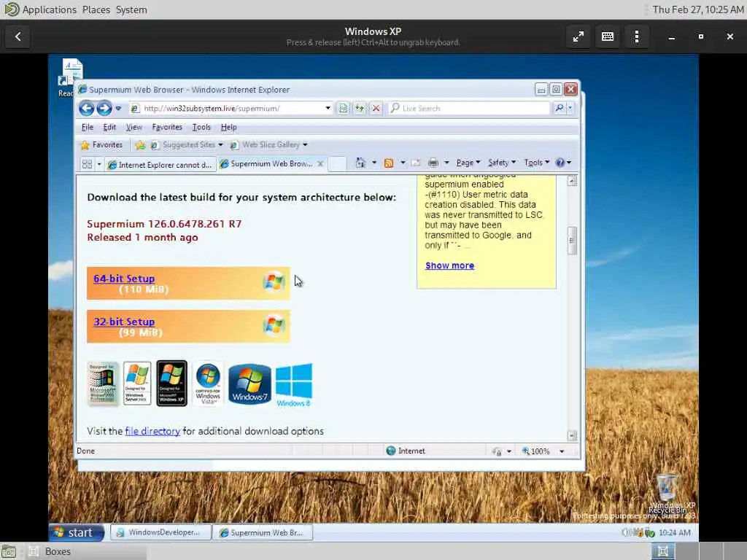Click the Favorites star button
The width and height of the screenshot is (747, 560).
pyautogui.click(x=101, y=145)
